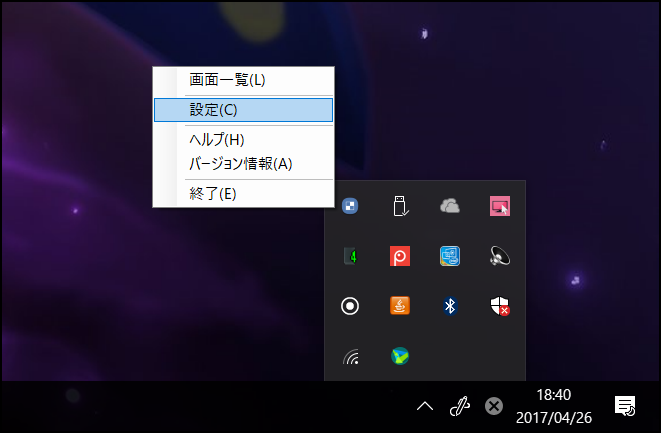
Task: Click the green and blue globe tray icon
Action: (x=400, y=356)
